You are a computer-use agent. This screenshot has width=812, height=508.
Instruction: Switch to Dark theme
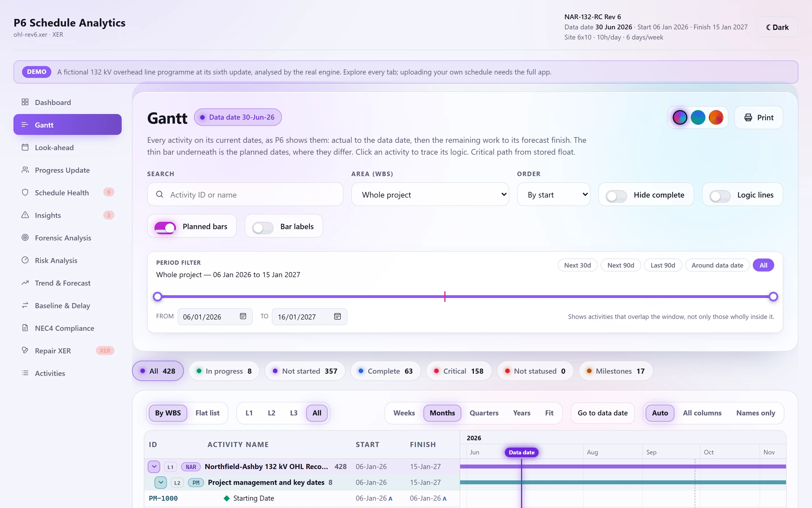[777, 27]
